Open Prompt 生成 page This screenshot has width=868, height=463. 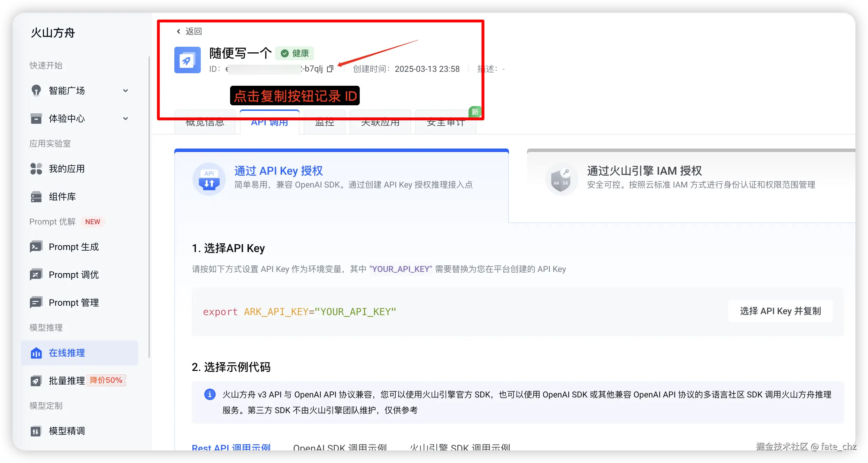click(74, 247)
